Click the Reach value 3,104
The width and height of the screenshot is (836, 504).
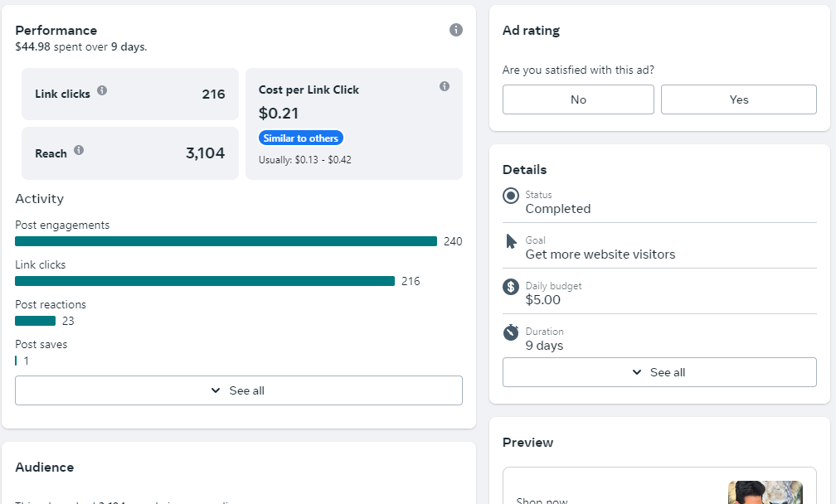tap(206, 153)
